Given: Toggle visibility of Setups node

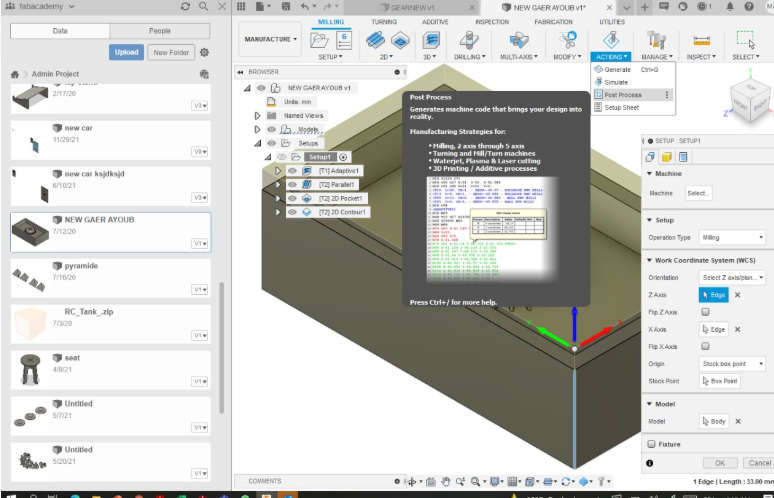Looking at the screenshot, I should coord(271,143).
